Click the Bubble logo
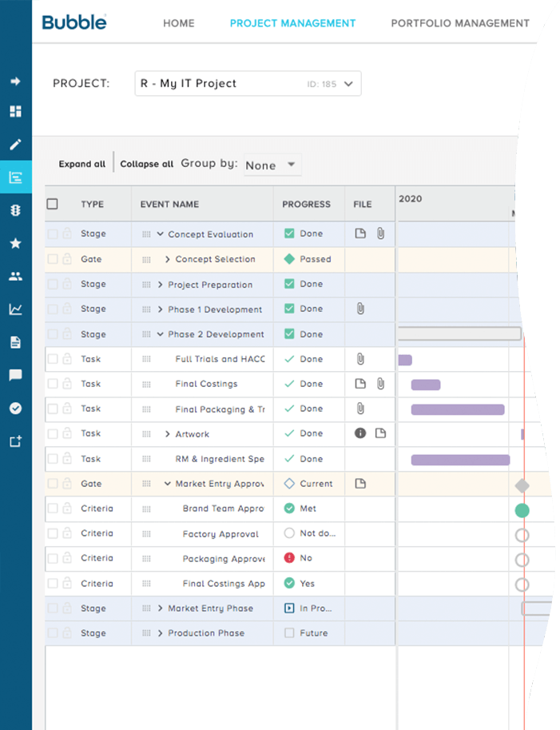 (74, 22)
